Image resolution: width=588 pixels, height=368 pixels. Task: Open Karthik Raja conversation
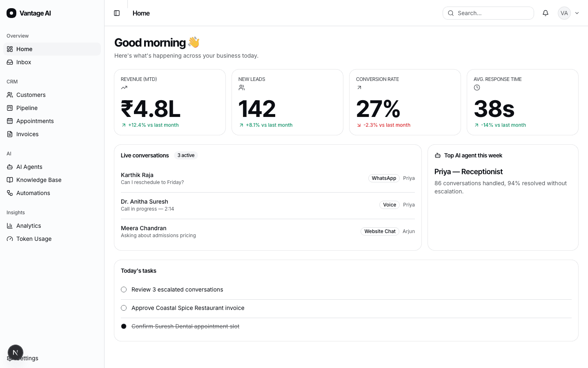[268, 179]
